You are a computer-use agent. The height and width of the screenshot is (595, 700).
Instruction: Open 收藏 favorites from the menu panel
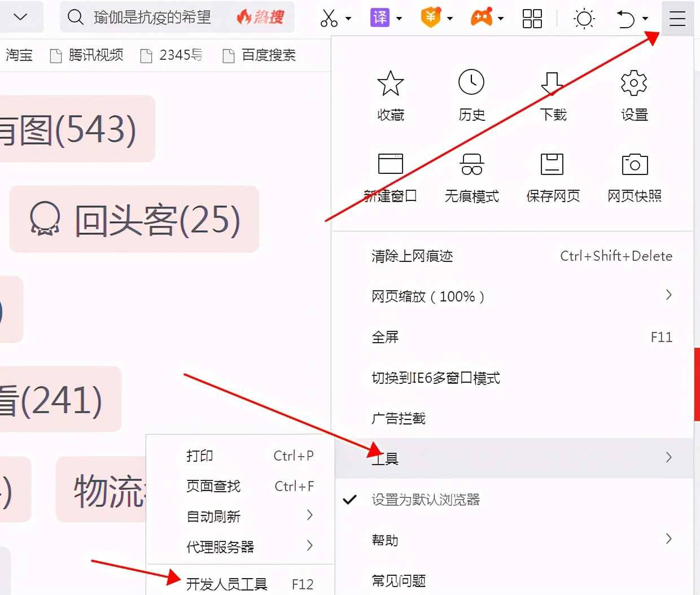tap(390, 96)
